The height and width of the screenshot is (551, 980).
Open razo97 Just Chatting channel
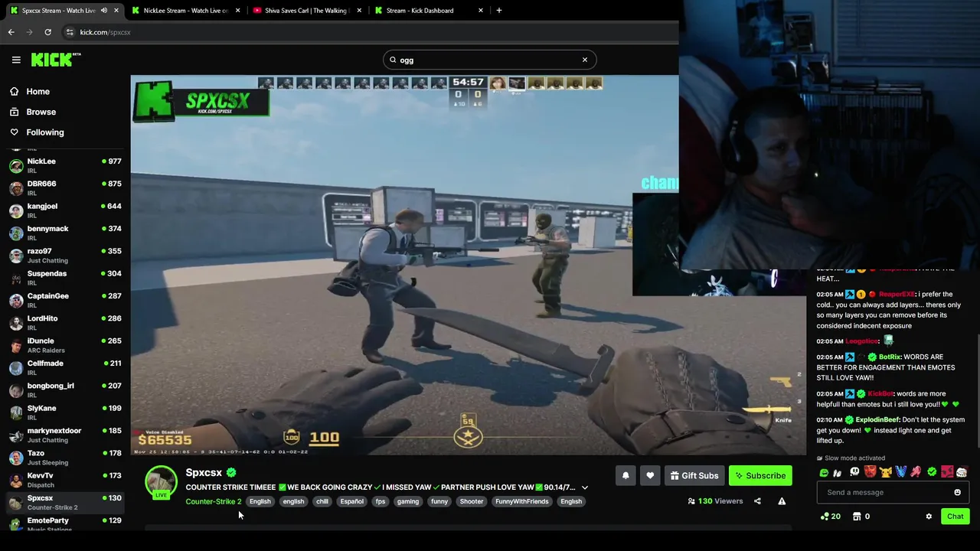pos(65,255)
